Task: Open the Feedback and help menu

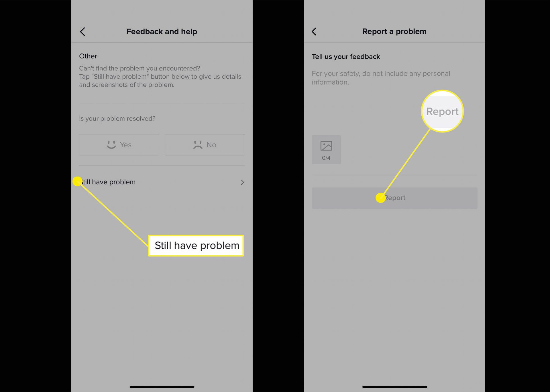Action: pyautogui.click(x=161, y=31)
